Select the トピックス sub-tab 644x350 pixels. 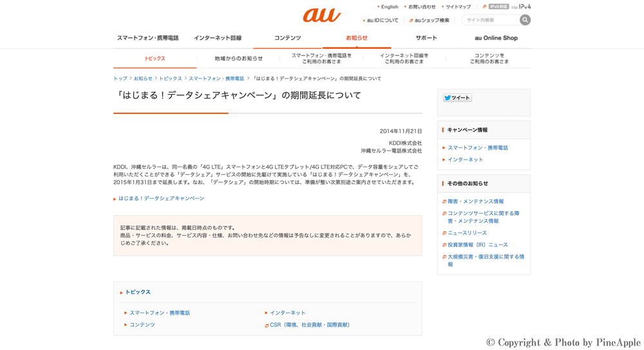155,59
